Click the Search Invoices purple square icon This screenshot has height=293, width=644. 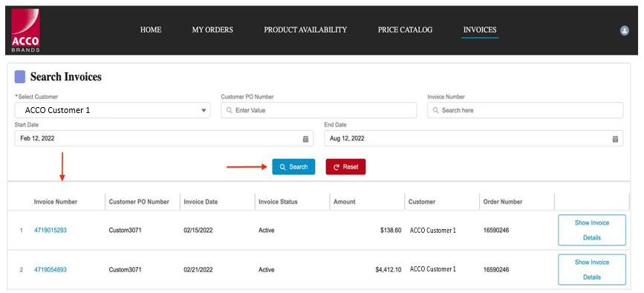(20, 77)
